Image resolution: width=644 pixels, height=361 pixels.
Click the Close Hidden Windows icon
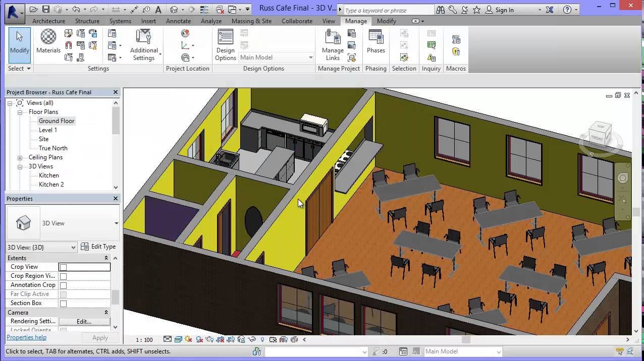coord(220,10)
